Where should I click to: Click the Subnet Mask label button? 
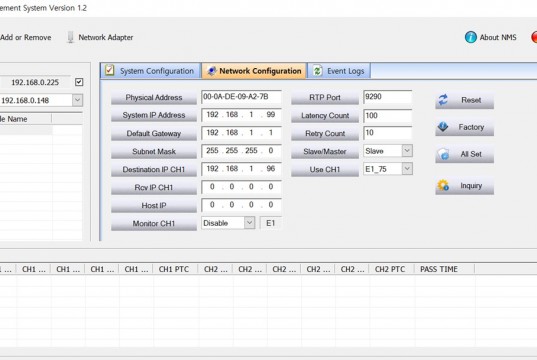[154, 151]
